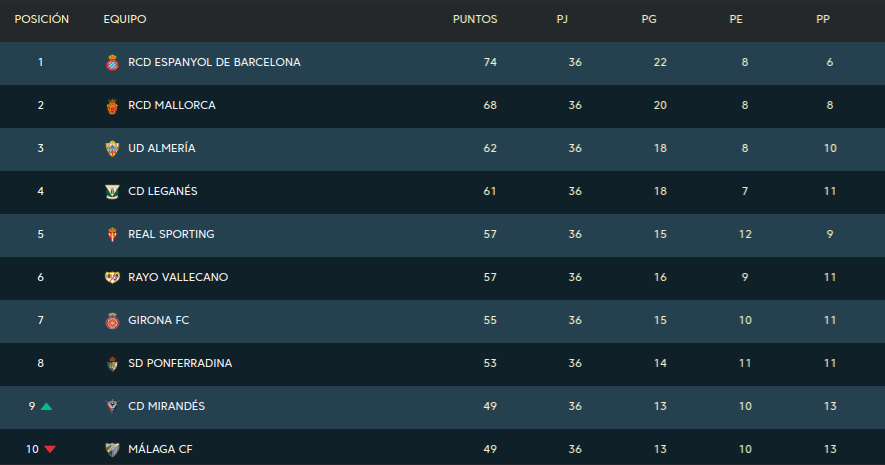Open the SD Ponferradina team name link
Image resolution: width=885 pixels, height=465 pixels.
tap(180, 363)
